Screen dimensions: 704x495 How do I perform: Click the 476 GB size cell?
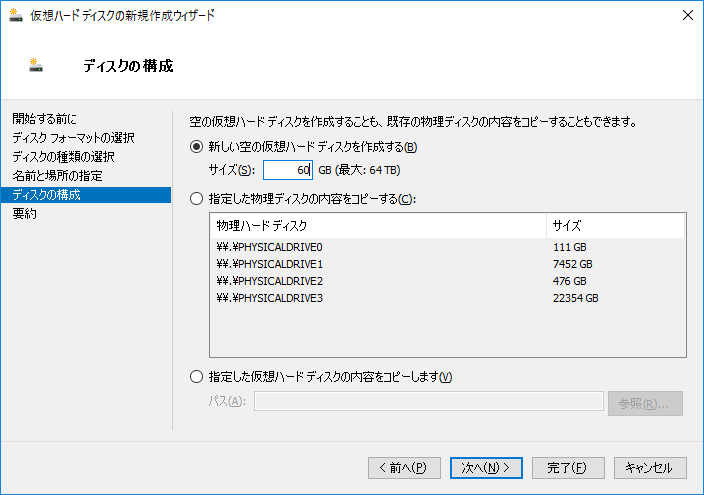(569, 281)
